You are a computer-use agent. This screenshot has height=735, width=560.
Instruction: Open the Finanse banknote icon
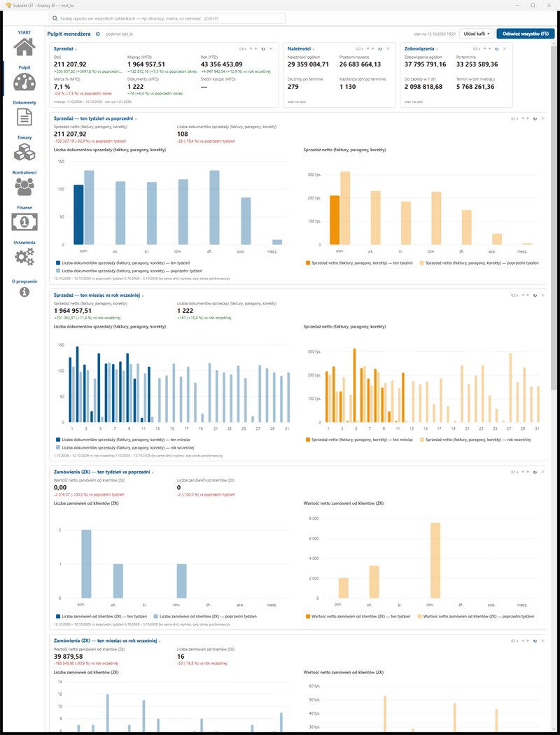click(24, 222)
